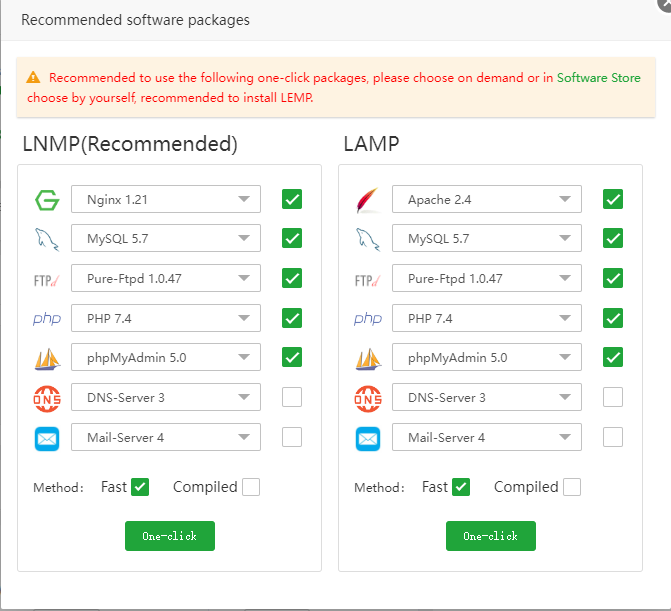
Task: Click One-click button under LAMP
Action: 491,536
